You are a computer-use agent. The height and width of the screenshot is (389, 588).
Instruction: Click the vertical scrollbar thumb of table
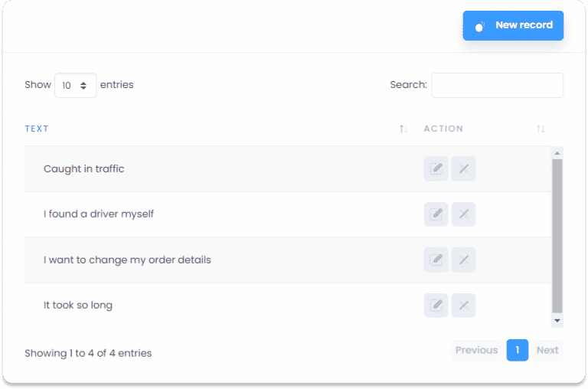(x=557, y=236)
